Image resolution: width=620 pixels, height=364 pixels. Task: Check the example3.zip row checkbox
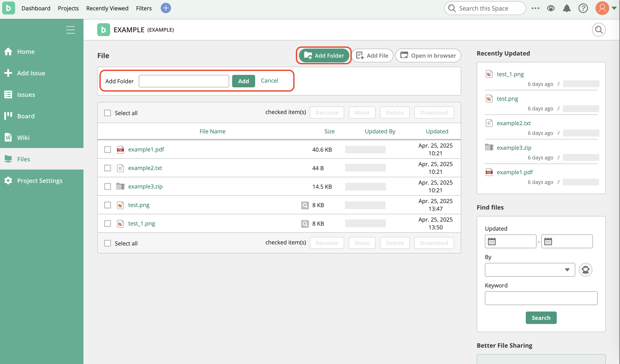click(108, 186)
